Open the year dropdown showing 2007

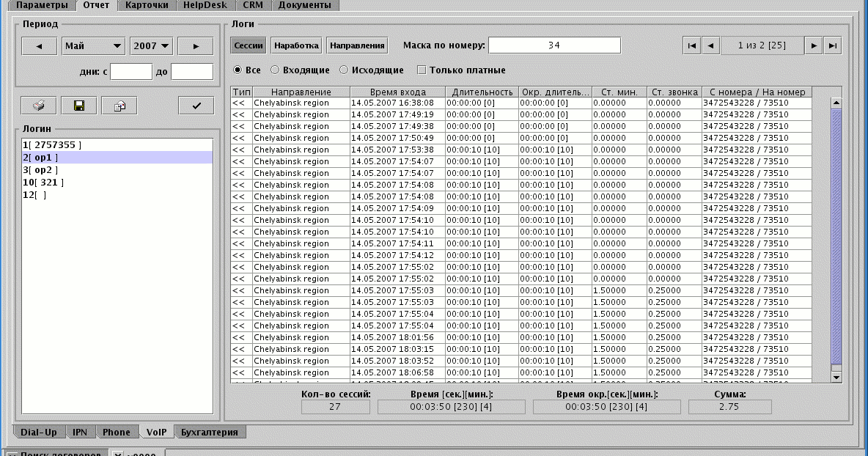pyautogui.click(x=151, y=45)
